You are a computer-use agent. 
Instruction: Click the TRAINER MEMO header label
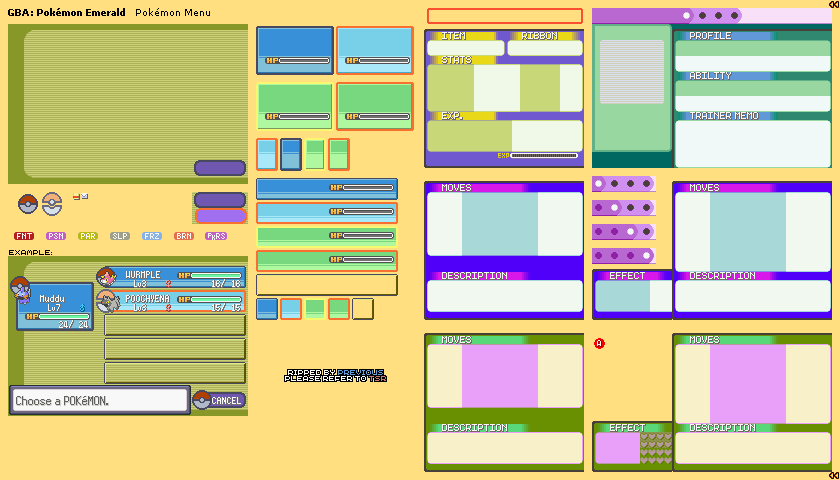pos(724,116)
